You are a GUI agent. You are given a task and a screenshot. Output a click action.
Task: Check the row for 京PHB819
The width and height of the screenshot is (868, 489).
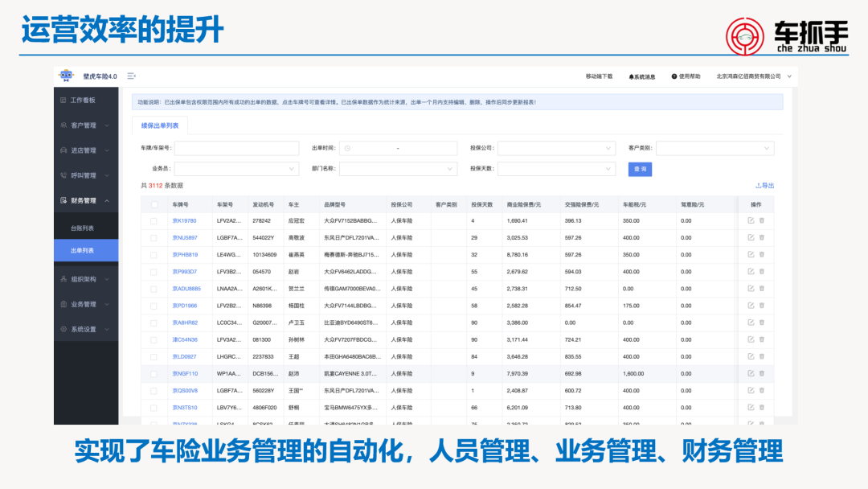tap(154, 255)
